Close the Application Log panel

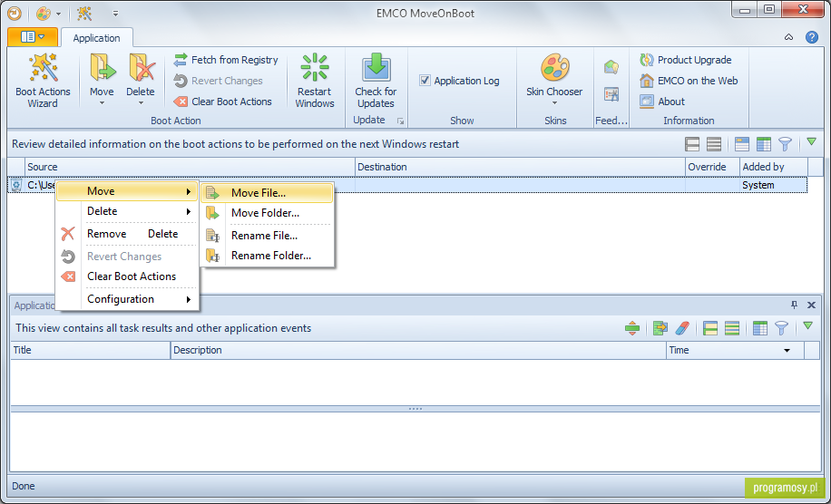coord(811,305)
